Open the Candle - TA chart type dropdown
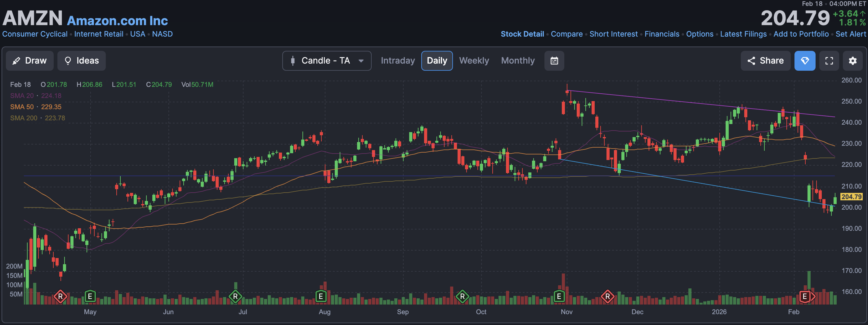The height and width of the screenshot is (325, 868). [x=327, y=60]
